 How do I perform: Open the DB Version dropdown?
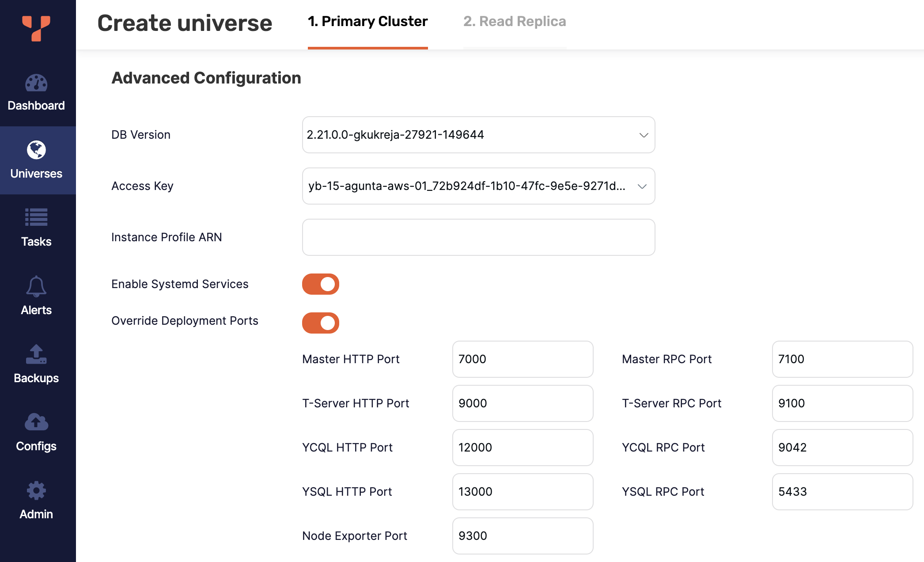[x=478, y=135]
